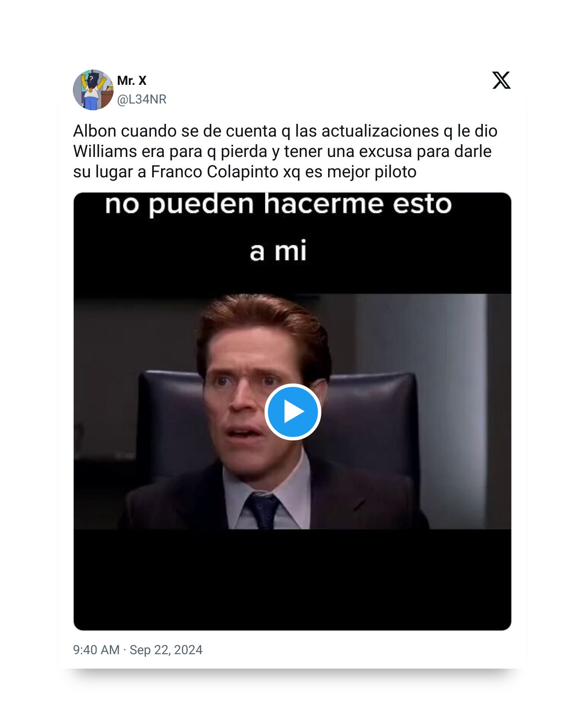
Task: Click the black bar below the video frame
Action: 292,579
